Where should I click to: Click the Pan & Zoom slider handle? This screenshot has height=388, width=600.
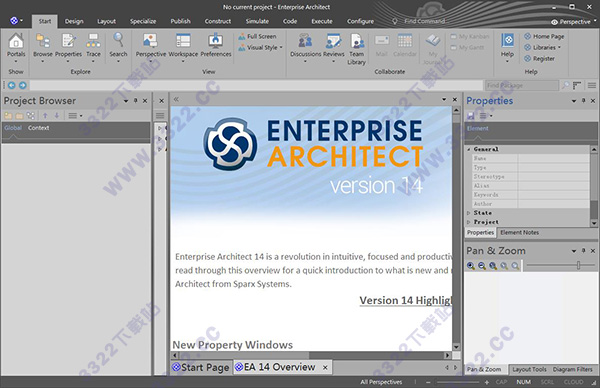tap(579, 265)
